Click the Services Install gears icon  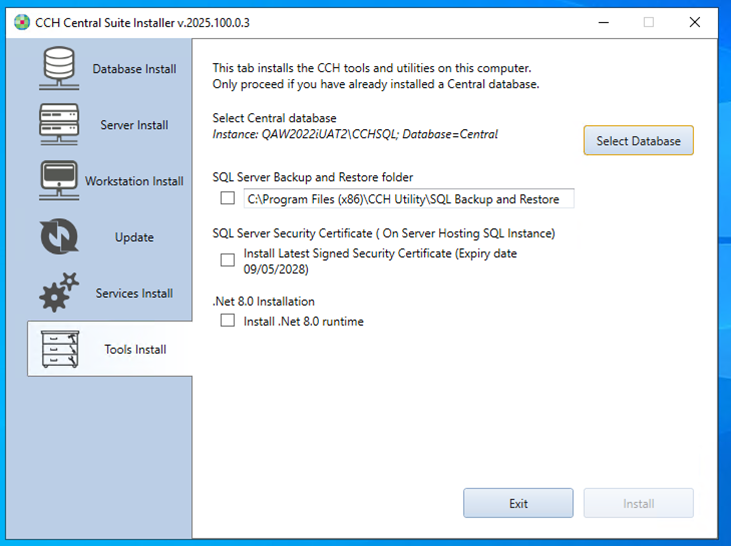(59, 292)
